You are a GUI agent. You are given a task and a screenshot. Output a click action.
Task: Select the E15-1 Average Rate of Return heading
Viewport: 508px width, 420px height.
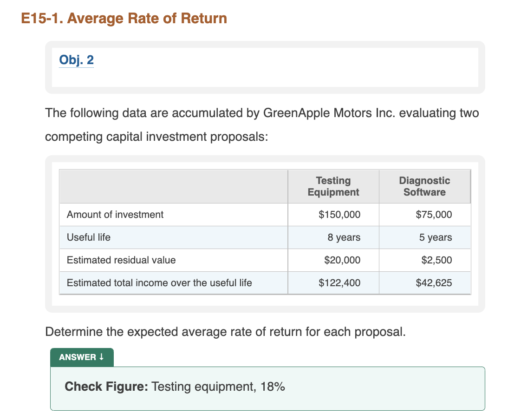[x=123, y=18]
